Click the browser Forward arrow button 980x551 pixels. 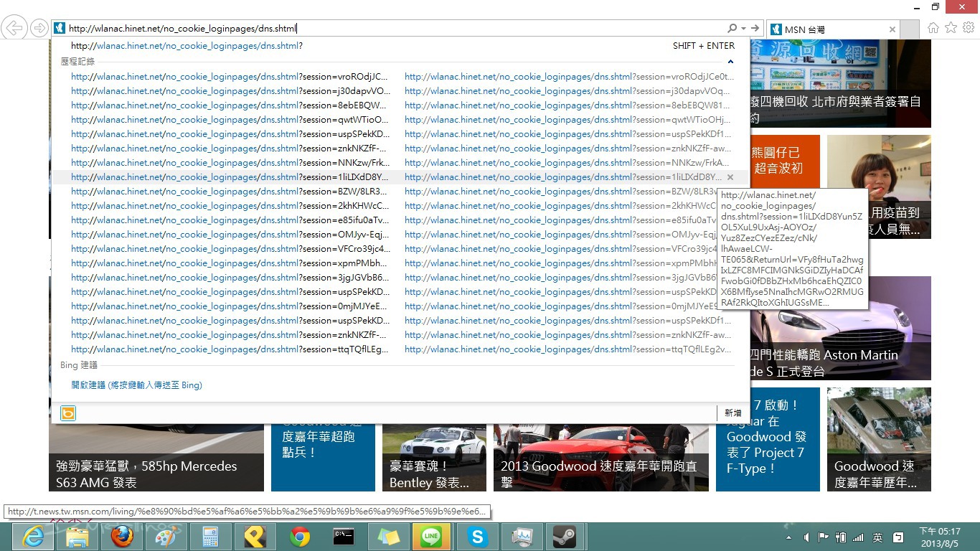coord(39,29)
